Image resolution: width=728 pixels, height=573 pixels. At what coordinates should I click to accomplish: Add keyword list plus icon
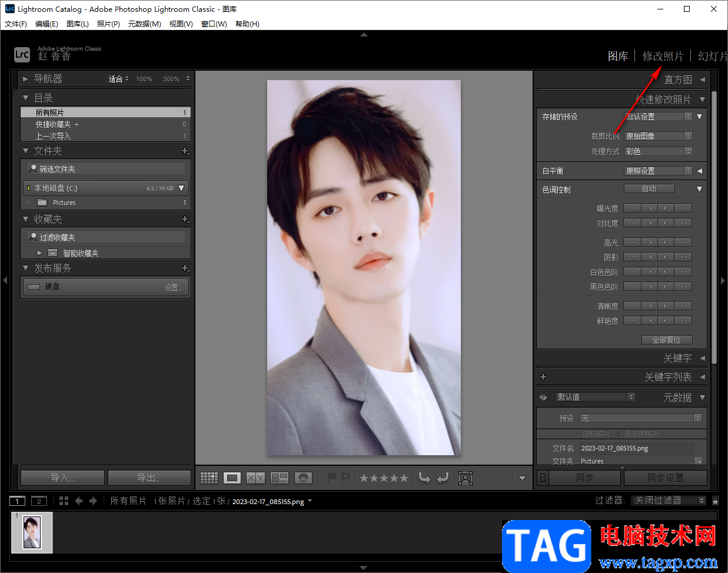click(543, 377)
